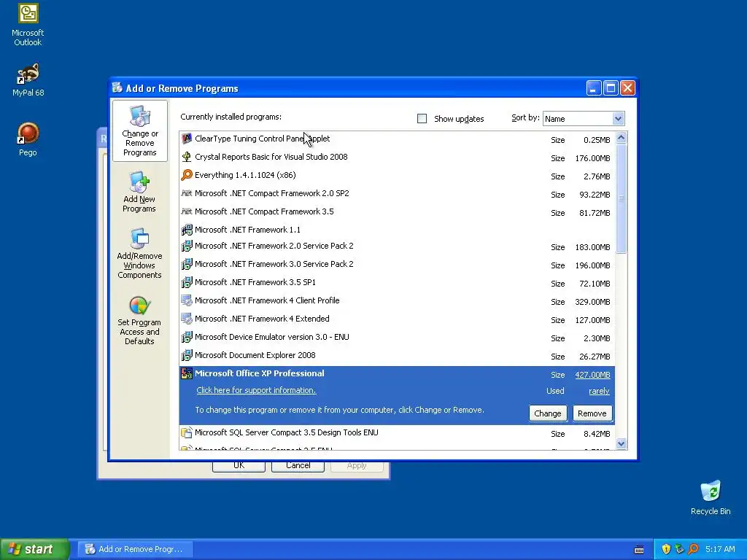Open Add/Remove Windows Components
This screenshot has height=560, width=747.
139,253
